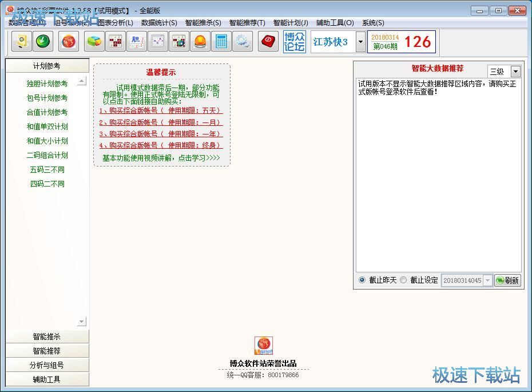Viewport: 532px width, 392px height.
Task: Open the 智能推荐(T) menu
Action: tap(247, 23)
